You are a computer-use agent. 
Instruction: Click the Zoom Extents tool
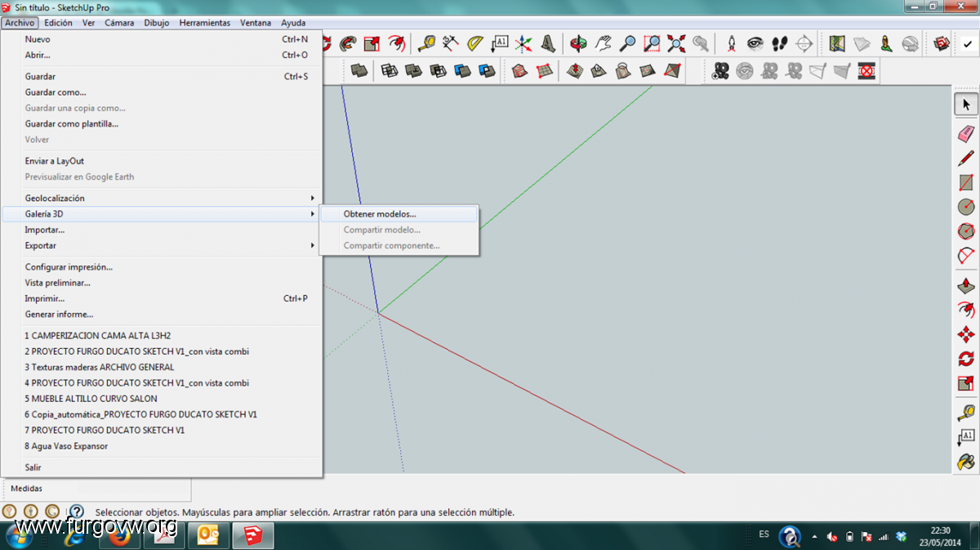[676, 42]
